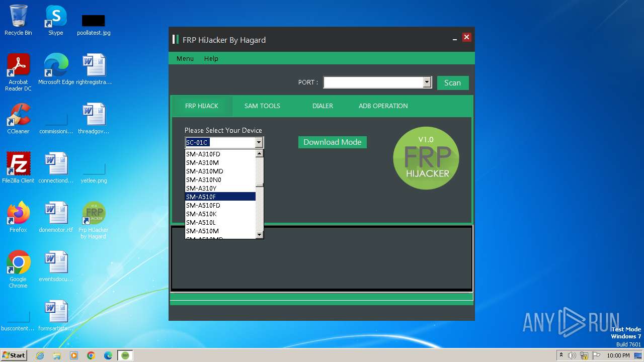
Task: Launch Microsoft Edge desktop shortcut
Action: click(56, 69)
